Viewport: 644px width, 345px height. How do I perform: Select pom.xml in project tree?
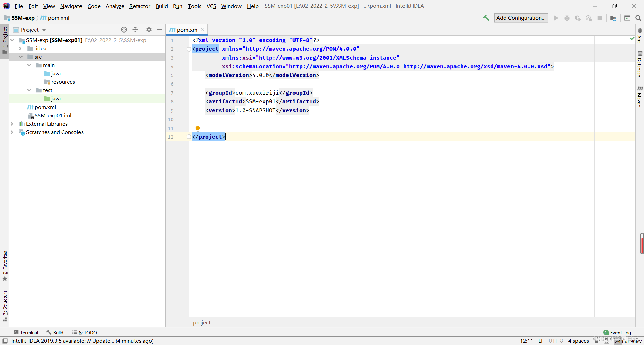tap(45, 107)
